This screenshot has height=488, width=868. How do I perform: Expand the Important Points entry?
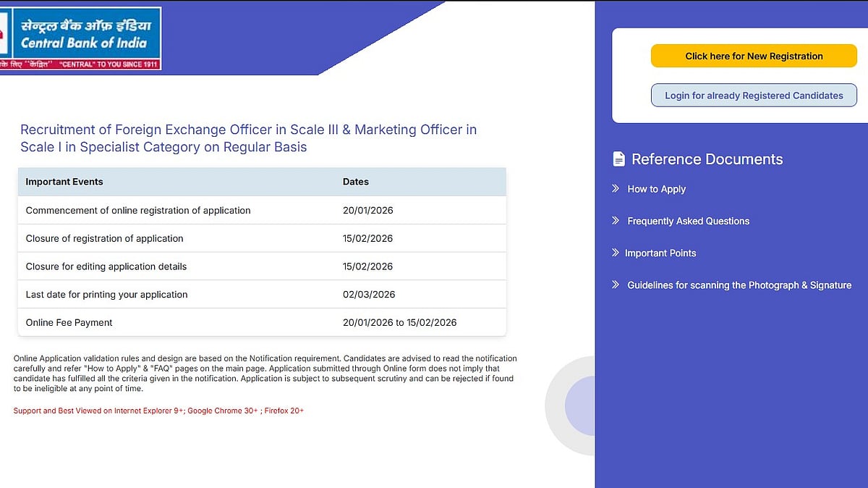(660, 253)
